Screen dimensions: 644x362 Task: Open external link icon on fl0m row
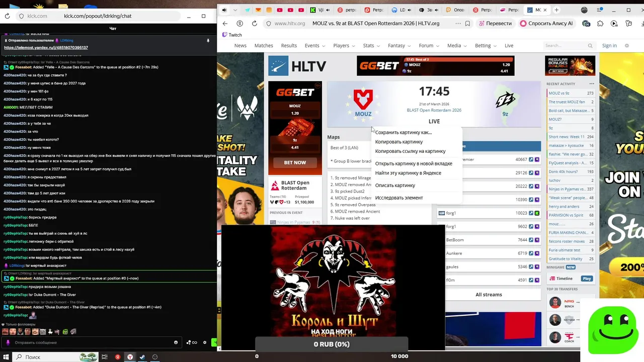[531, 281]
